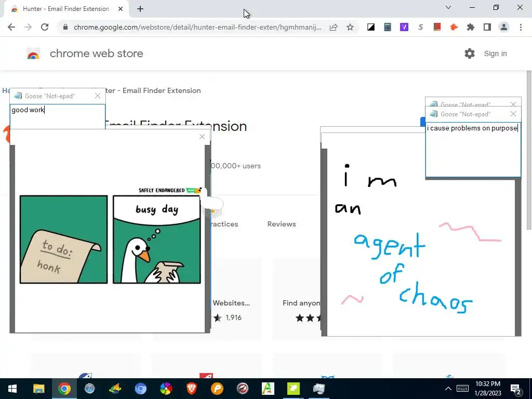The width and height of the screenshot is (532, 399).
Task: Open the colorful pinwheel taskbar app
Action: click(166, 389)
